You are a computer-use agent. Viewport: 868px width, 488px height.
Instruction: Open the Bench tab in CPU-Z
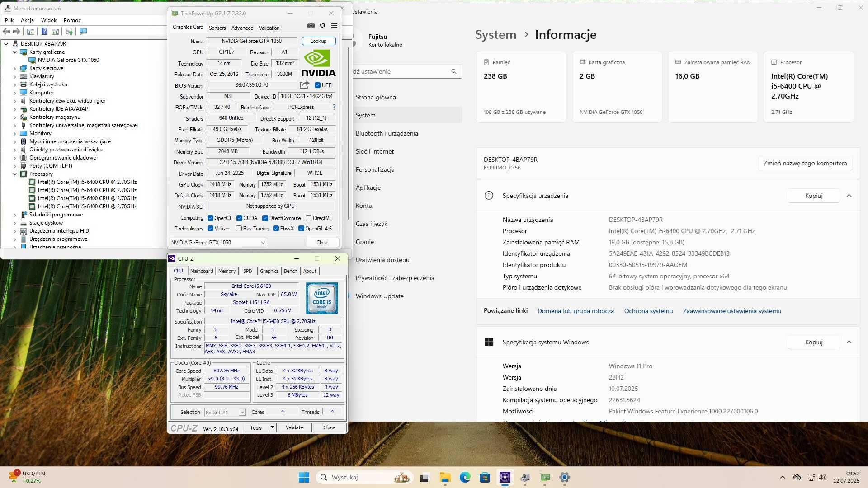pyautogui.click(x=291, y=271)
